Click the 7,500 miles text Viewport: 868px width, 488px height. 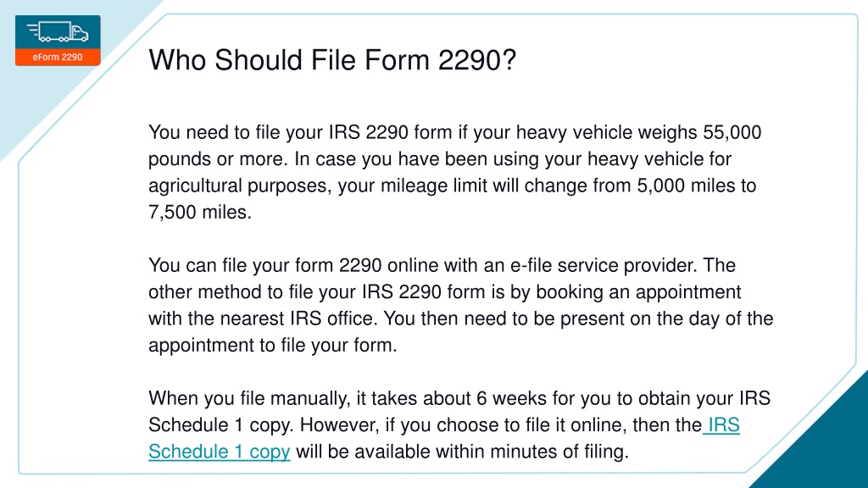(x=198, y=213)
